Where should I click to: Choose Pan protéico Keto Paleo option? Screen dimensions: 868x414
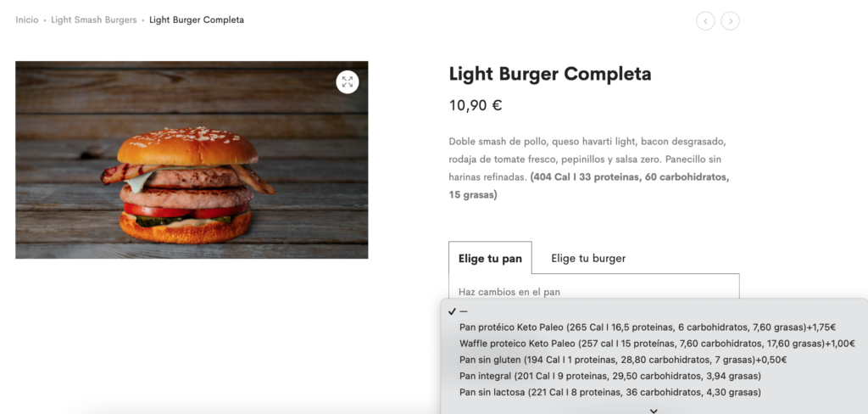[648, 327]
